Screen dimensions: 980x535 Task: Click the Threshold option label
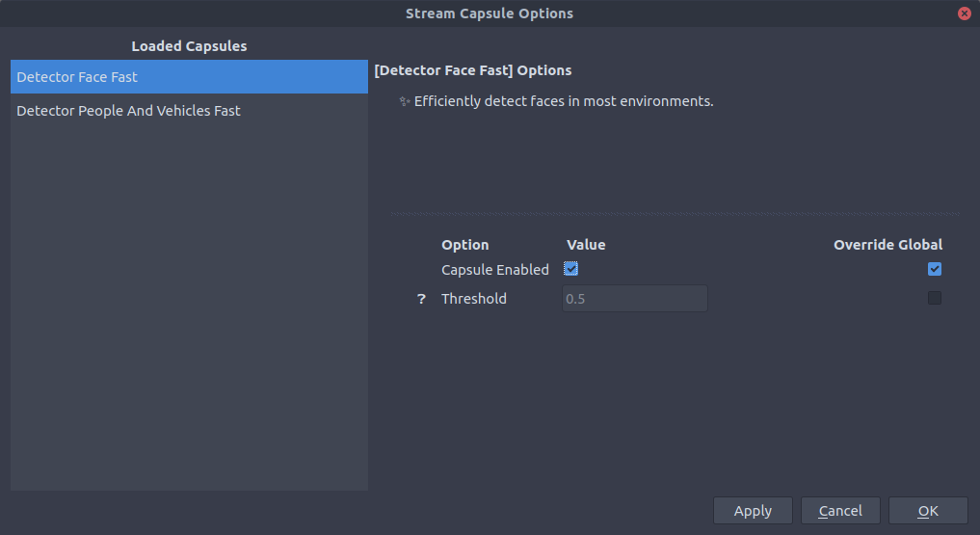(474, 299)
